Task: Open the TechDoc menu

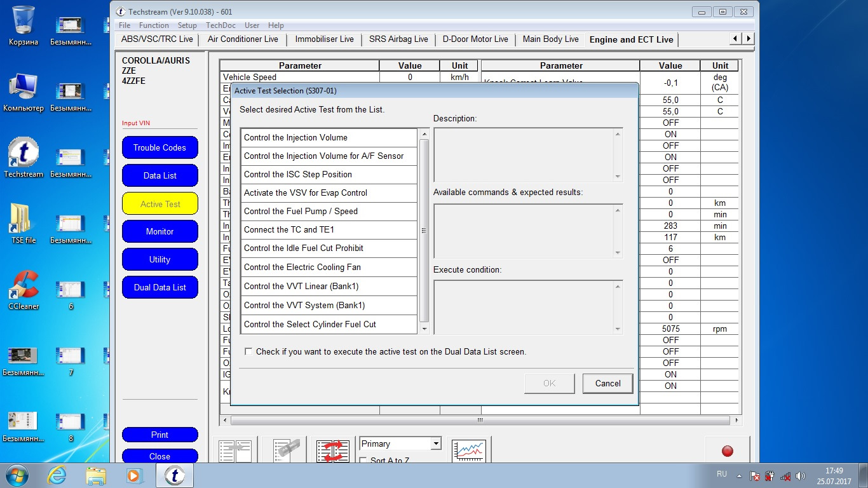Action: (x=221, y=25)
